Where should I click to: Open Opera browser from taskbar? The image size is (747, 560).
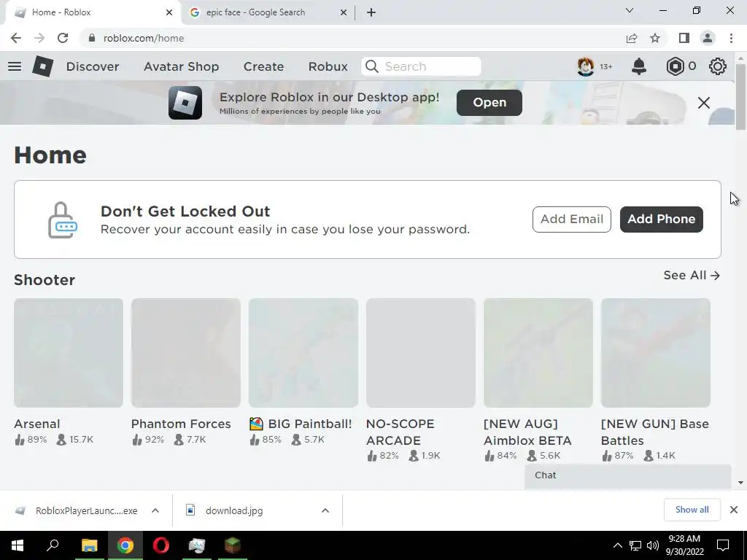click(161, 545)
